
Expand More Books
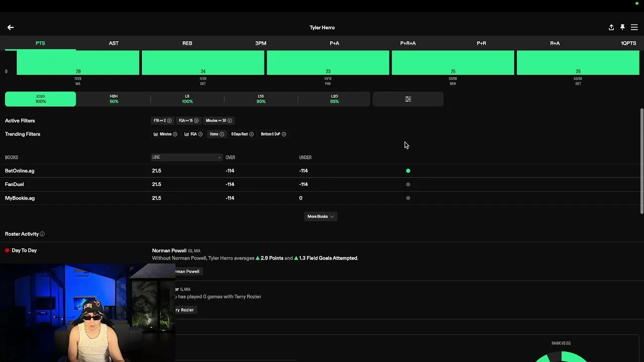click(x=320, y=217)
